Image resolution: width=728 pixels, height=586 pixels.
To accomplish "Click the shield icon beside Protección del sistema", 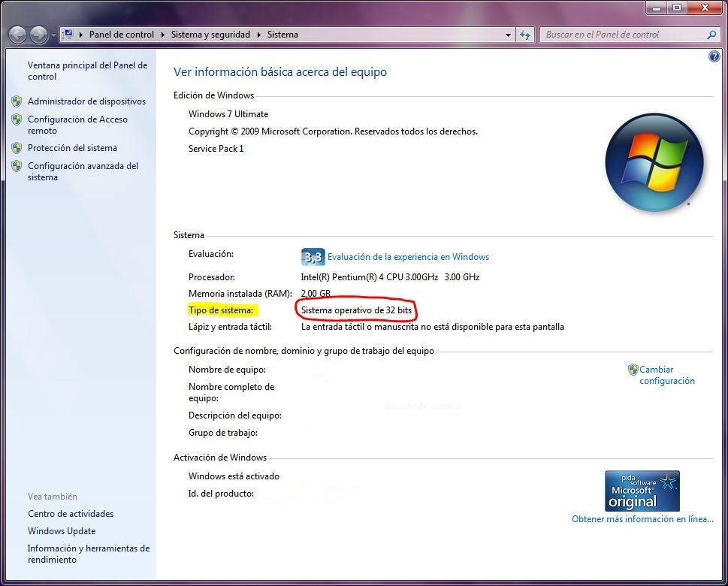I will tap(17, 148).
